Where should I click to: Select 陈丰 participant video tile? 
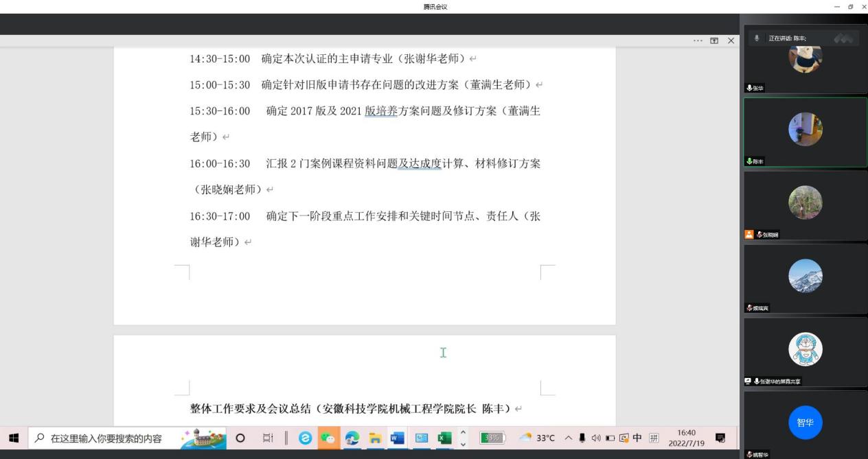pyautogui.click(x=805, y=130)
